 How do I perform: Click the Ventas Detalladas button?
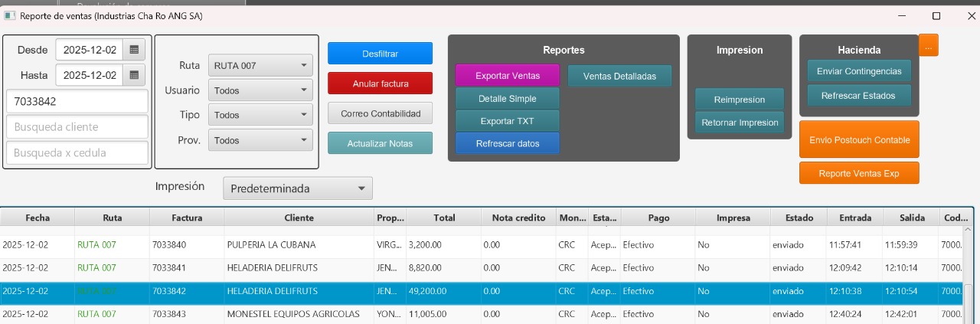619,76
